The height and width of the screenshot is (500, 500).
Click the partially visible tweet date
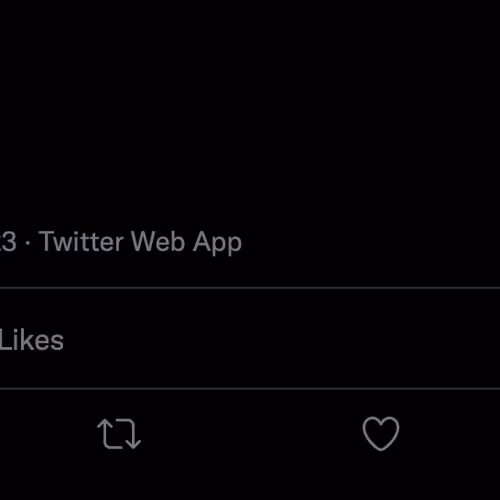(8, 242)
